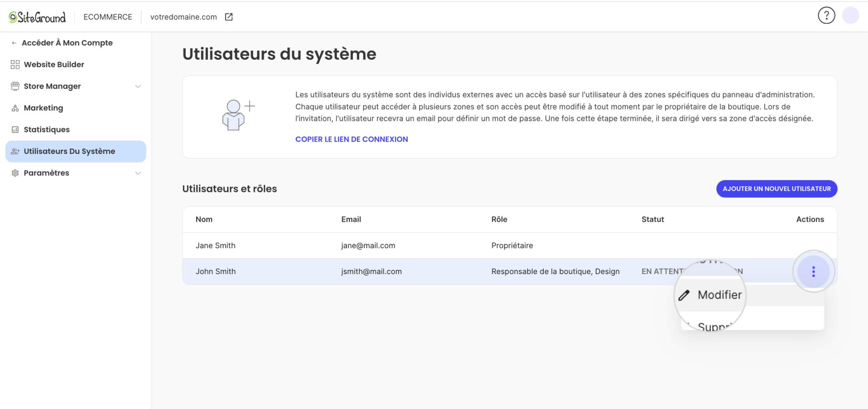Go to Accéder À Mon Compte

tap(67, 43)
